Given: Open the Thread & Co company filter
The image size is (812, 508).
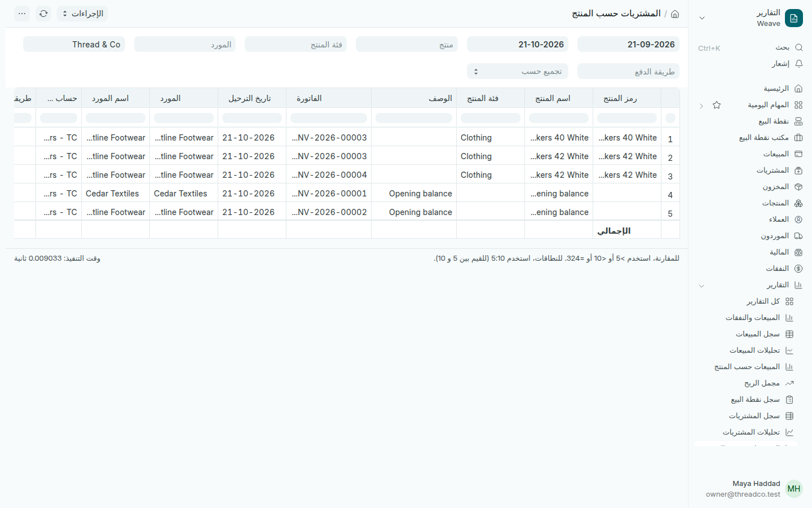Looking at the screenshot, I should pos(74,45).
